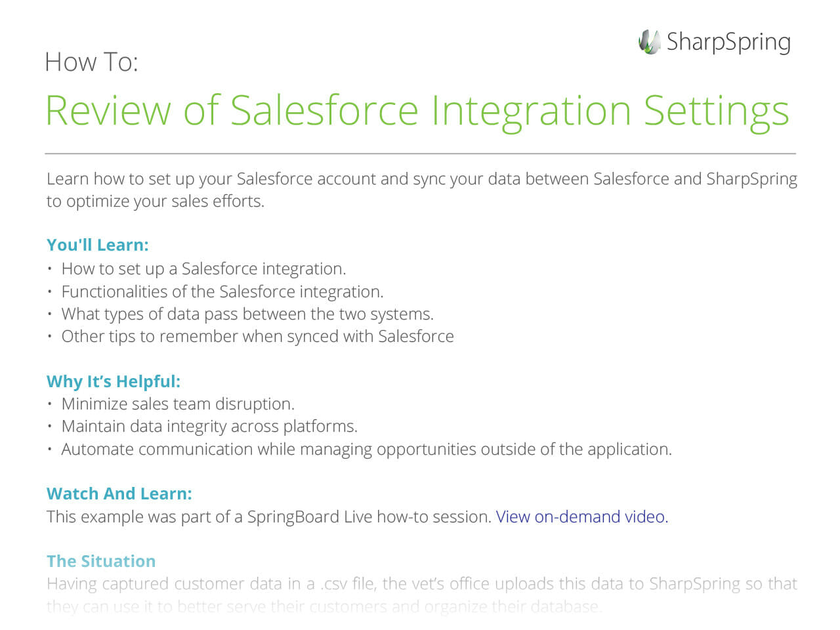
Task: Click the SpringBoard Live how-to session sentence
Action: [x=269, y=516]
